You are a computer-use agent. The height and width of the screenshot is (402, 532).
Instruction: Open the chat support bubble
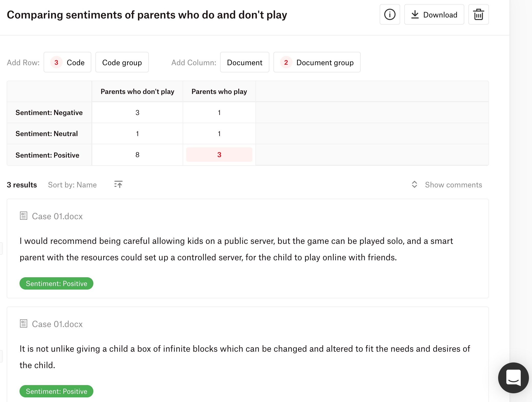(513, 378)
